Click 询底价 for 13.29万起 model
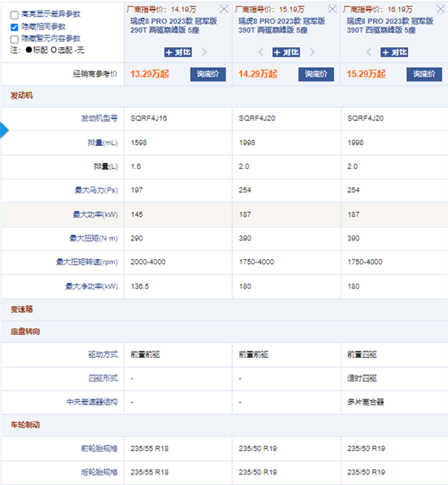This screenshot has height=485, width=448. point(208,74)
